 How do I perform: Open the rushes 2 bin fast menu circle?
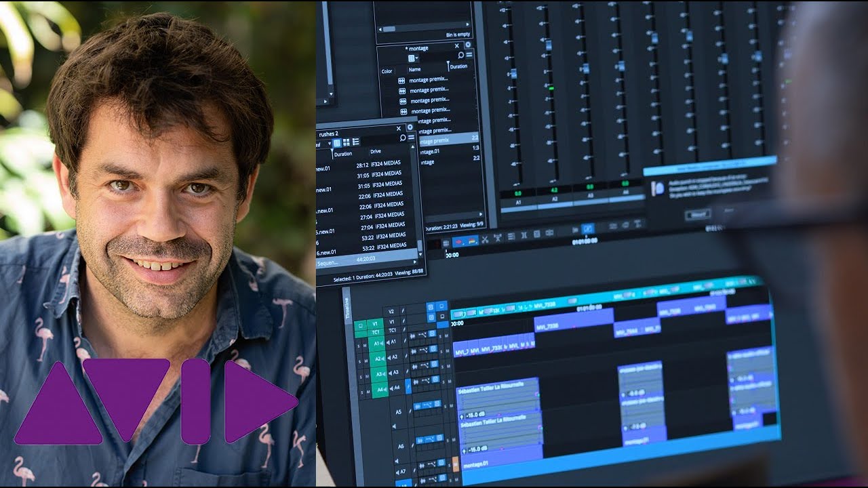tap(410, 127)
